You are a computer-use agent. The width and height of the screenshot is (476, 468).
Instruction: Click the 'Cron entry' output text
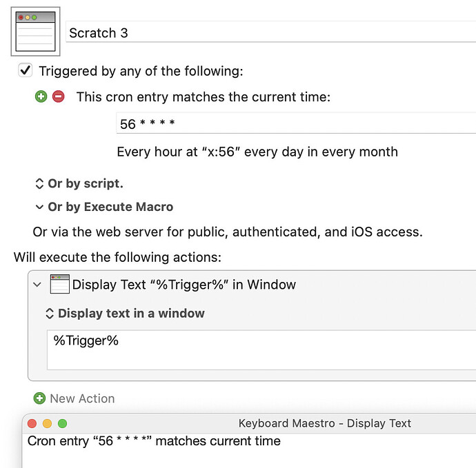pos(154,441)
